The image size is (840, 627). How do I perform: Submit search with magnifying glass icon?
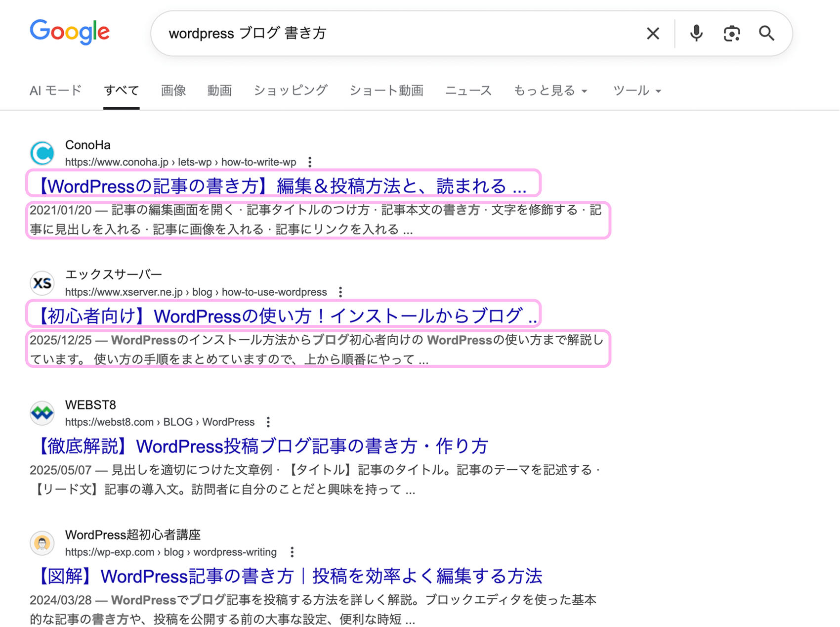[x=767, y=34]
